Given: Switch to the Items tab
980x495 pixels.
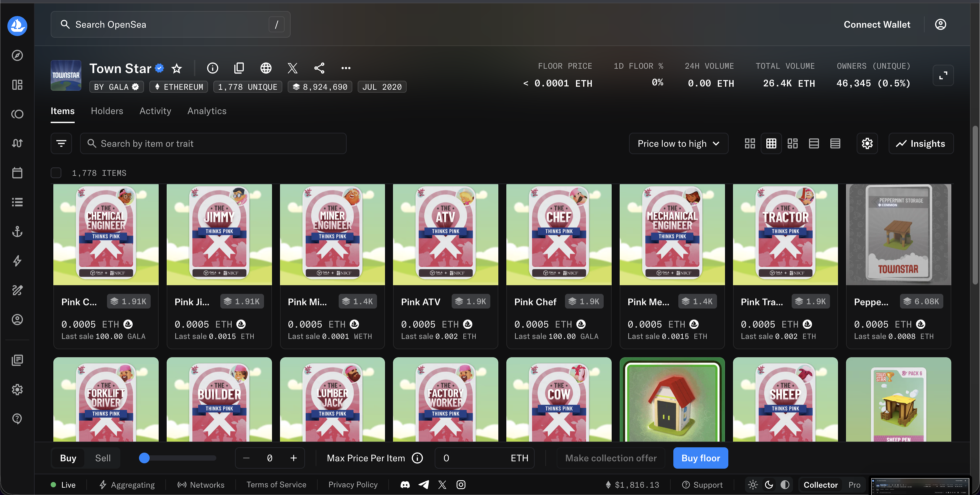Looking at the screenshot, I should point(62,111).
